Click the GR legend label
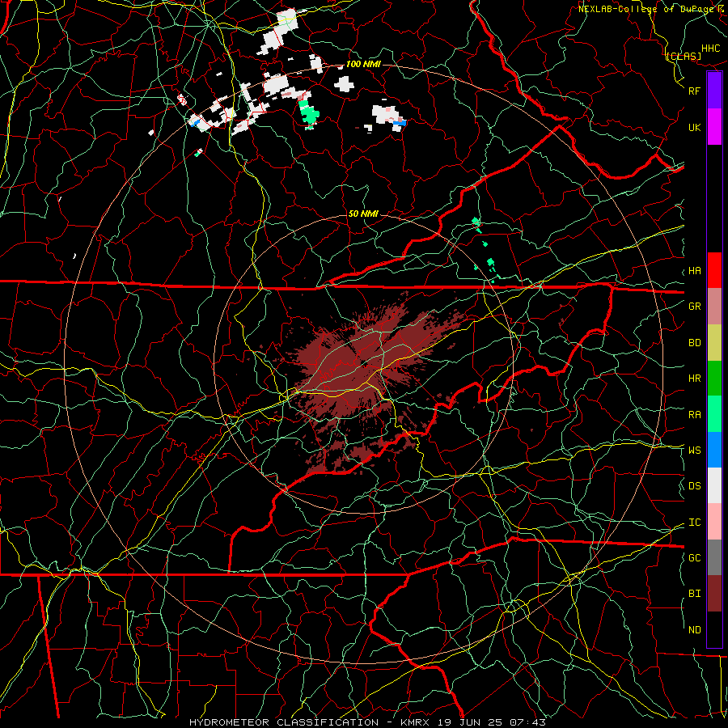 694,307
